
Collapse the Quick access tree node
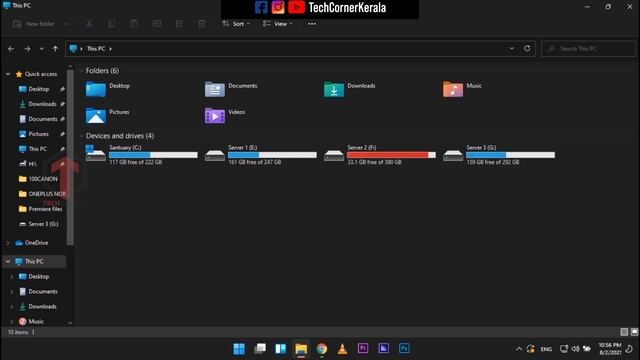coord(8,74)
